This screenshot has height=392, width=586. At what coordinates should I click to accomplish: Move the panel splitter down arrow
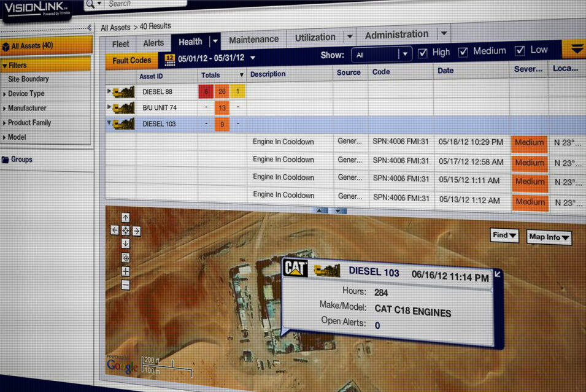338,211
